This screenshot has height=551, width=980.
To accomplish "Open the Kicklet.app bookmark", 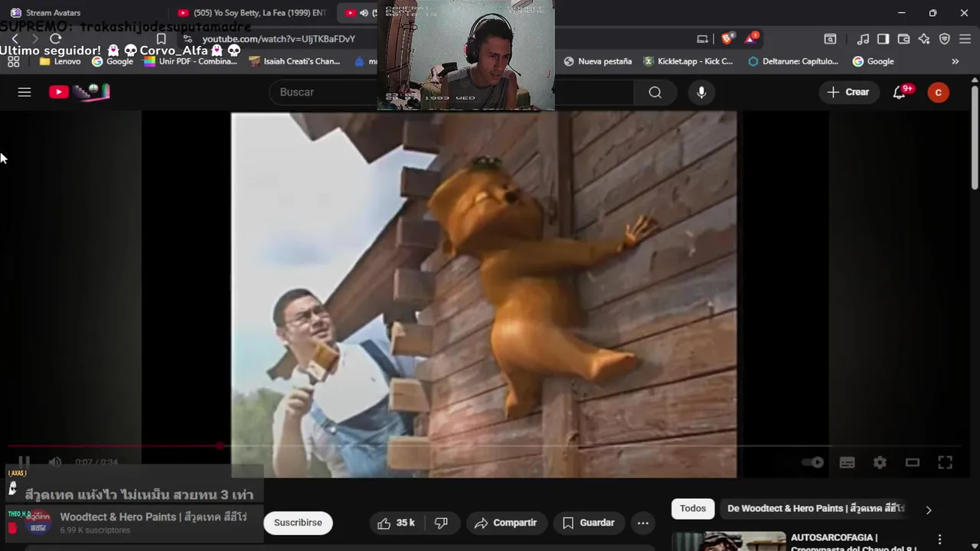I will [x=688, y=61].
